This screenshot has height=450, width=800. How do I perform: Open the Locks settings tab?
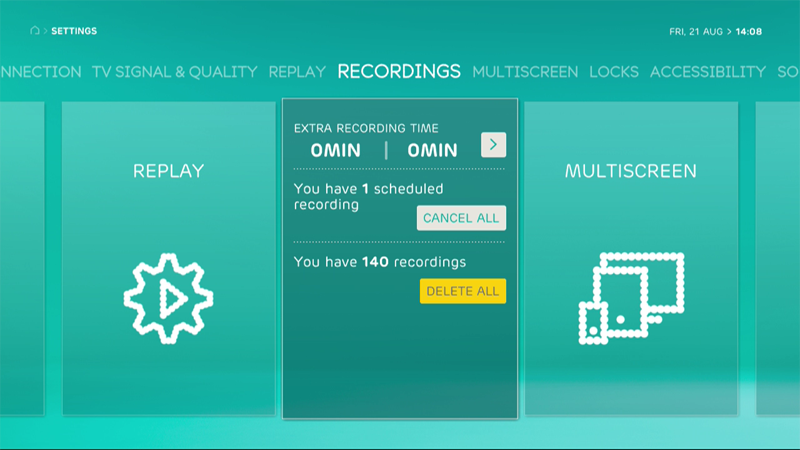(x=614, y=72)
